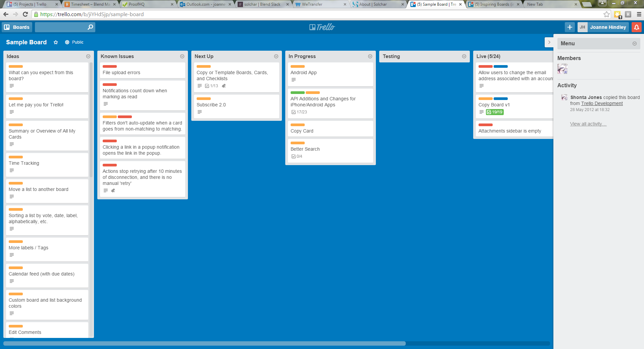Click description icon on Notifications count down card
The width and height of the screenshot is (644, 349).
[x=106, y=104]
